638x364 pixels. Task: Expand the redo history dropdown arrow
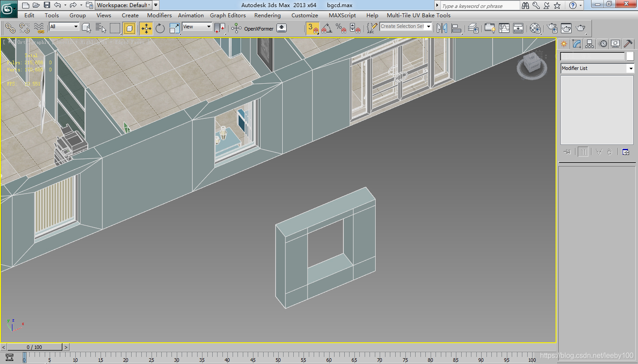coord(81,5)
